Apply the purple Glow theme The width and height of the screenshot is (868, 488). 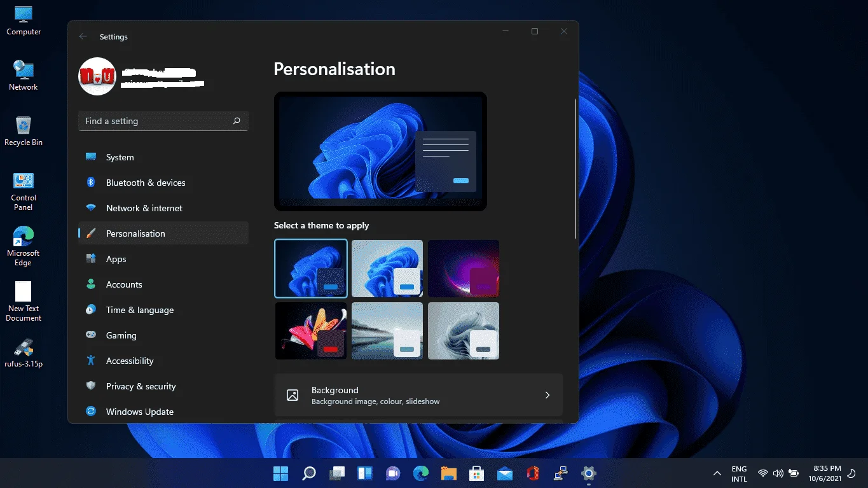(x=464, y=268)
